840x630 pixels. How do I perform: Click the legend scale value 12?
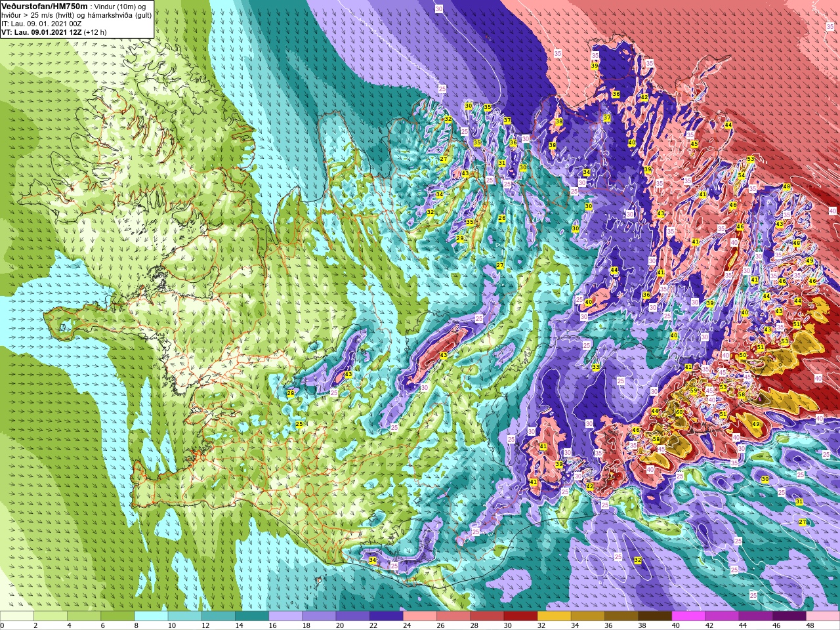pyautogui.click(x=205, y=625)
